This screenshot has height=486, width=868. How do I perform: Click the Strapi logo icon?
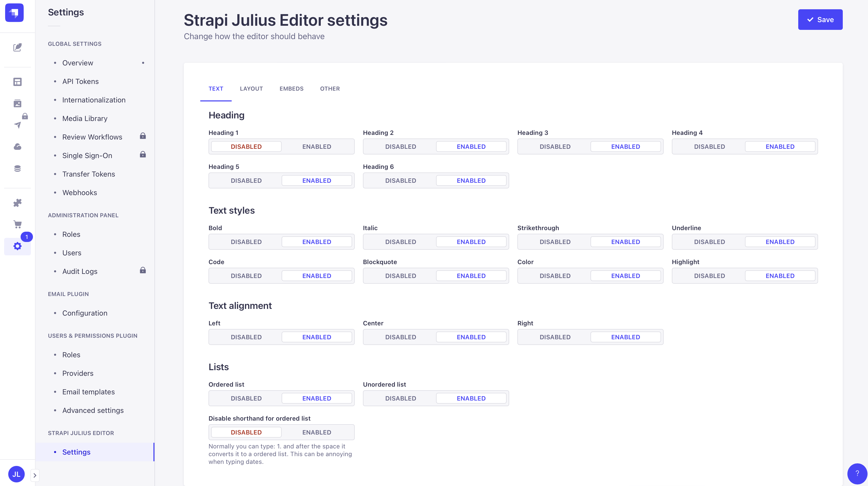(x=14, y=13)
